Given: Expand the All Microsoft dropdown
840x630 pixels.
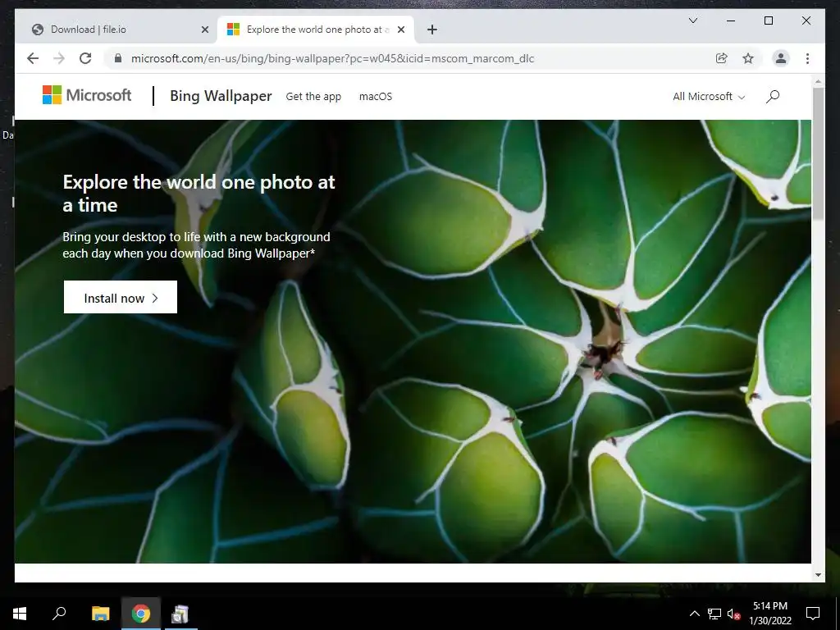Looking at the screenshot, I should point(709,97).
